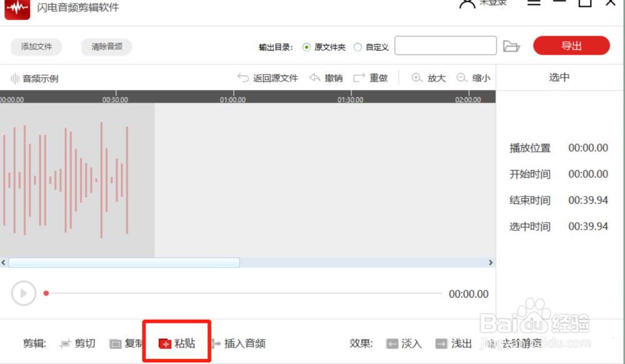Screen dimensions: 625x364
Task: Open the folder browse icon
Action: pyautogui.click(x=512, y=46)
